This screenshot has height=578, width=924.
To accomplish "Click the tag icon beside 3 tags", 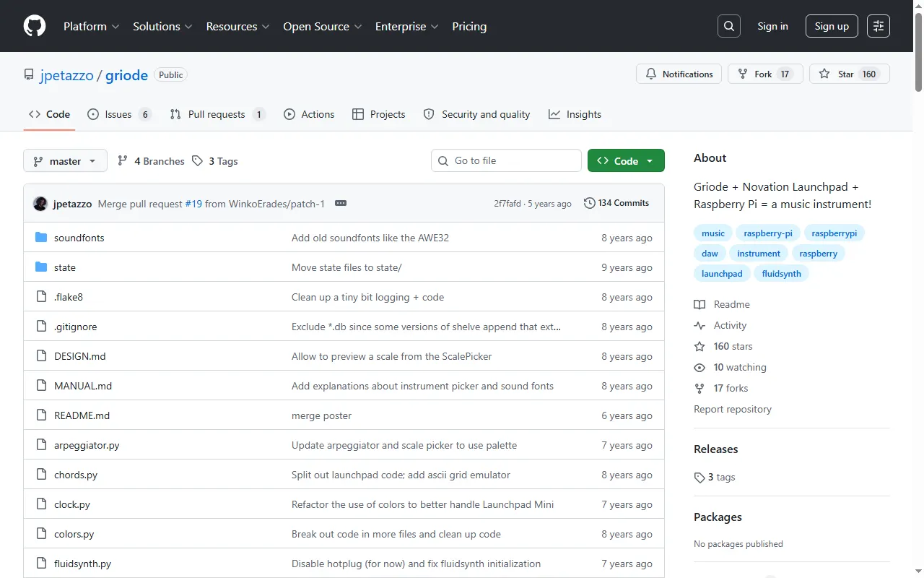I will coord(699,478).
